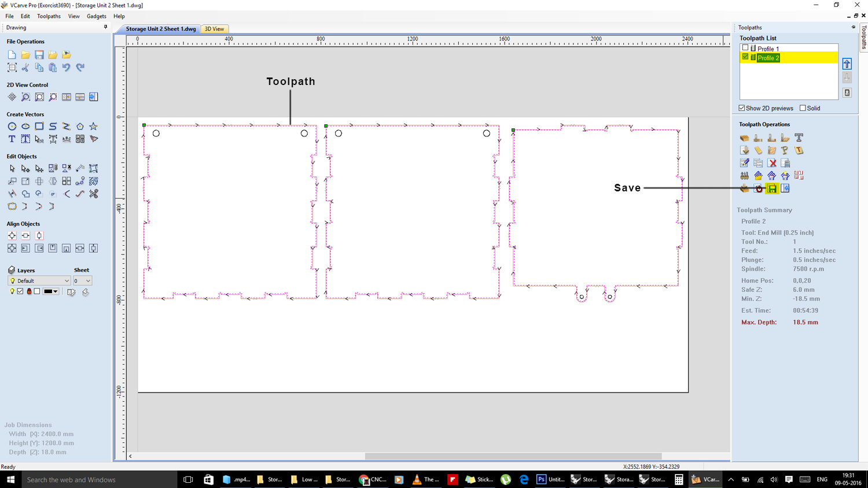Create a new file in File Operations
The image size is (868, 488).
(12, 55)
